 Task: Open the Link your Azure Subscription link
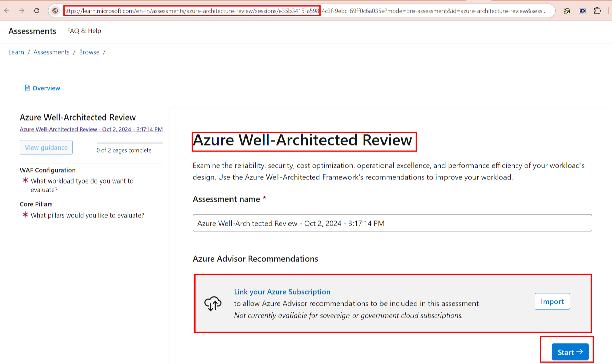coord(282,292)
